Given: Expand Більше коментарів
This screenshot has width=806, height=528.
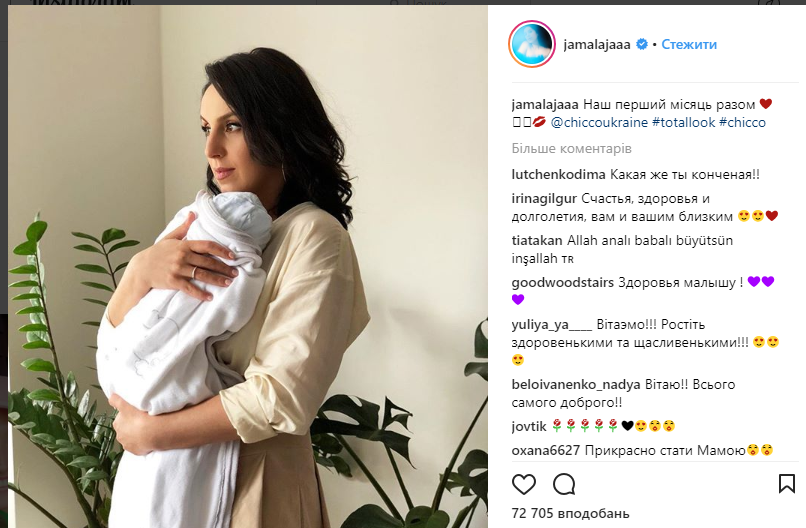Looking at the screenshot, I should (571, 149).
